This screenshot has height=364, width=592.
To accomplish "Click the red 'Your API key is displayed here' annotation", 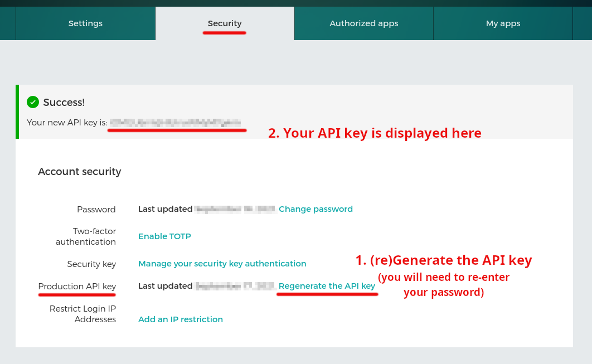I will 375,133.
